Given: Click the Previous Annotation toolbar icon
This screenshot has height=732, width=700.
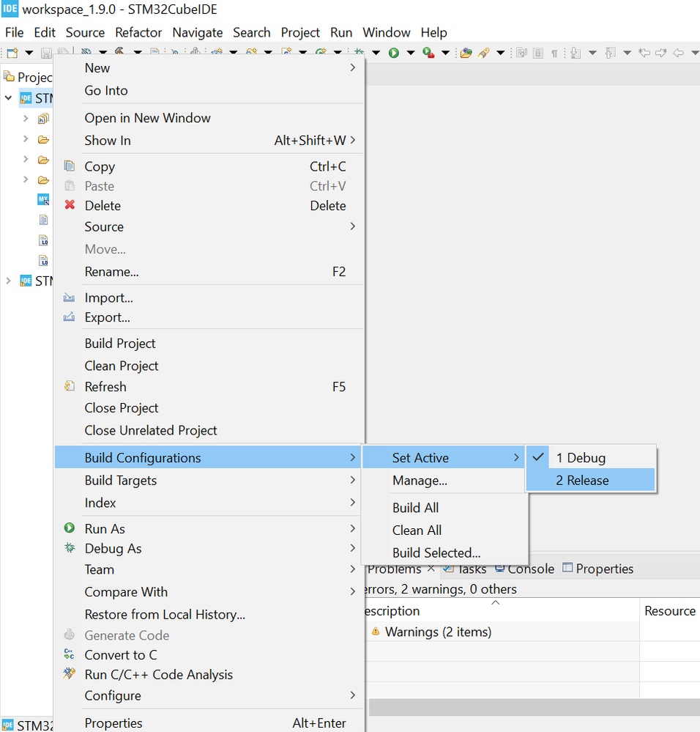Looking at the screenshot, I should pos(611,53).
